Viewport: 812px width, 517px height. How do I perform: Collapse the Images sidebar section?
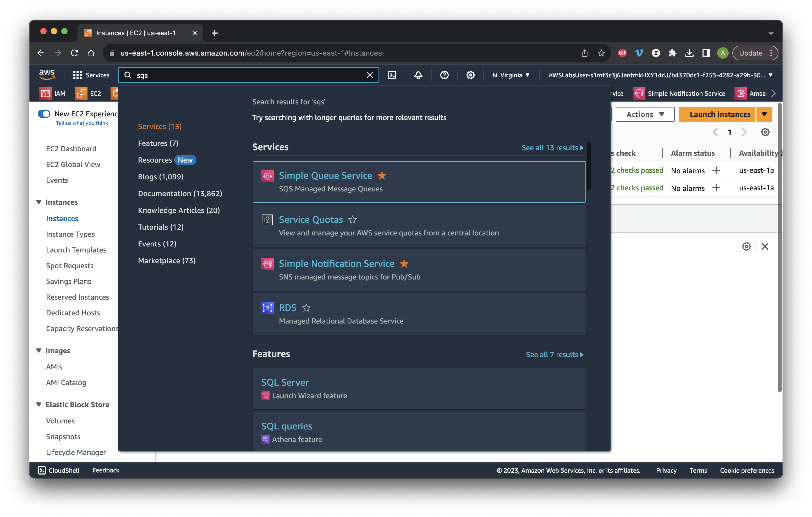(39, 351)
